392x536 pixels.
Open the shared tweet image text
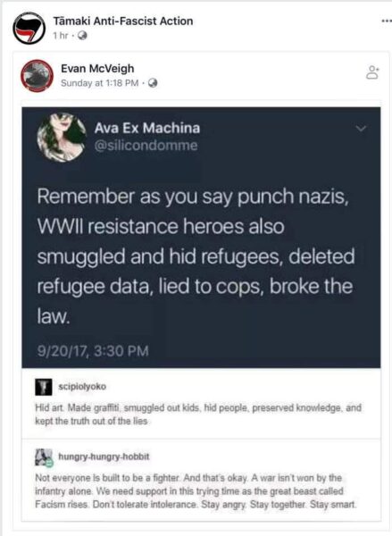pyautogui.click(x=196, y=256)
